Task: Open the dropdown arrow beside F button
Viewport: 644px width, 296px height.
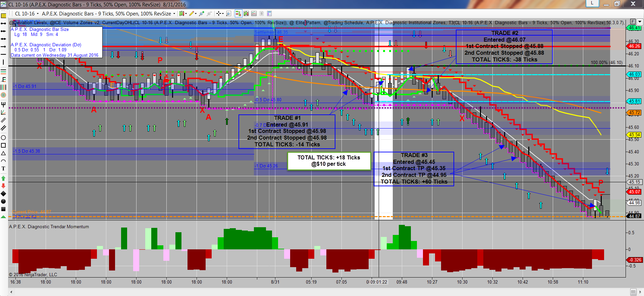Action: tap(640, 21)
